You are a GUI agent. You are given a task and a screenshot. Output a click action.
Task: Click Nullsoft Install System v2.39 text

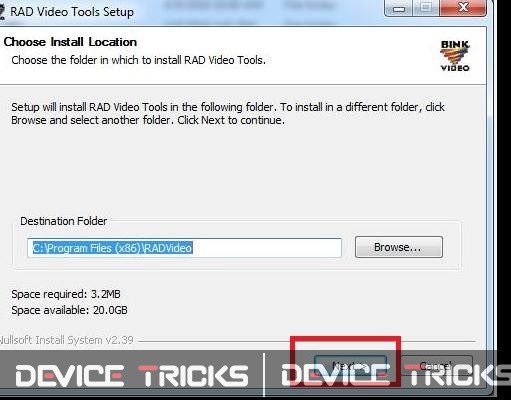[66, 340]
